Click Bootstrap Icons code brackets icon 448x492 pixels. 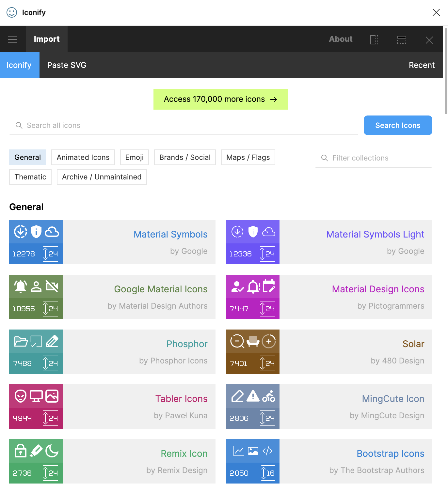(x=267, y=451)
